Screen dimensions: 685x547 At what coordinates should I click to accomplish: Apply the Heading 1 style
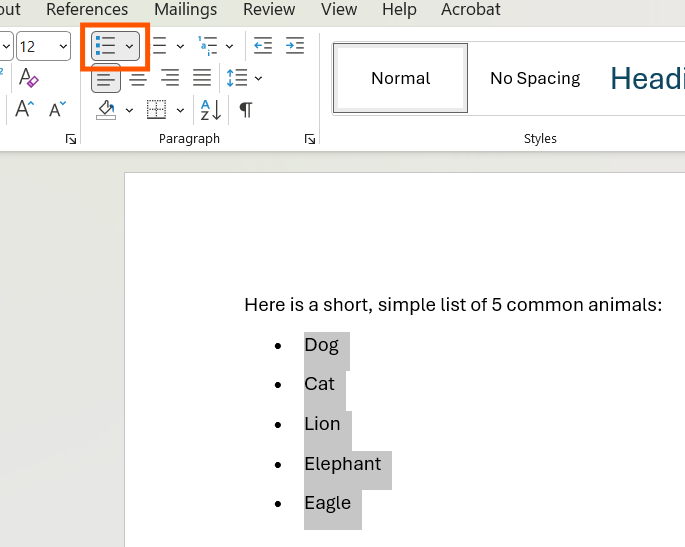[647, 78]
